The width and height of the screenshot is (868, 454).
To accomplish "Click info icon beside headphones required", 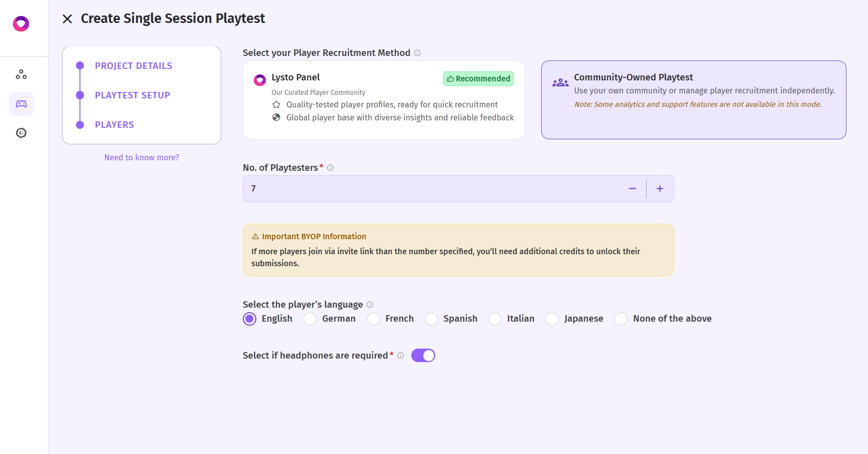I will point(400,356).
